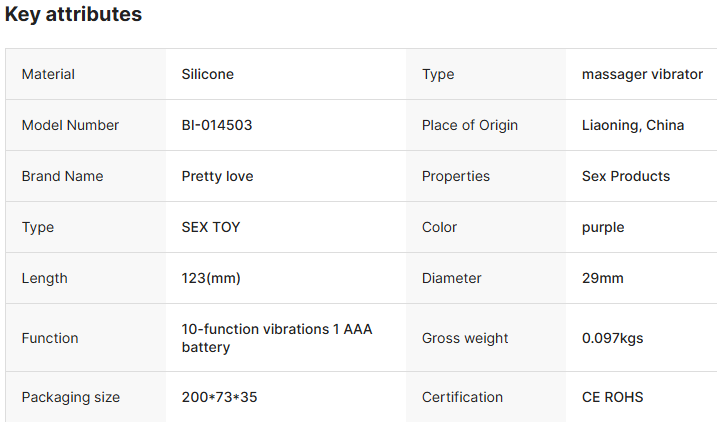This screenshot has height=422, width=717.
Task: Click the Key attributes heading
Action: 73,14
